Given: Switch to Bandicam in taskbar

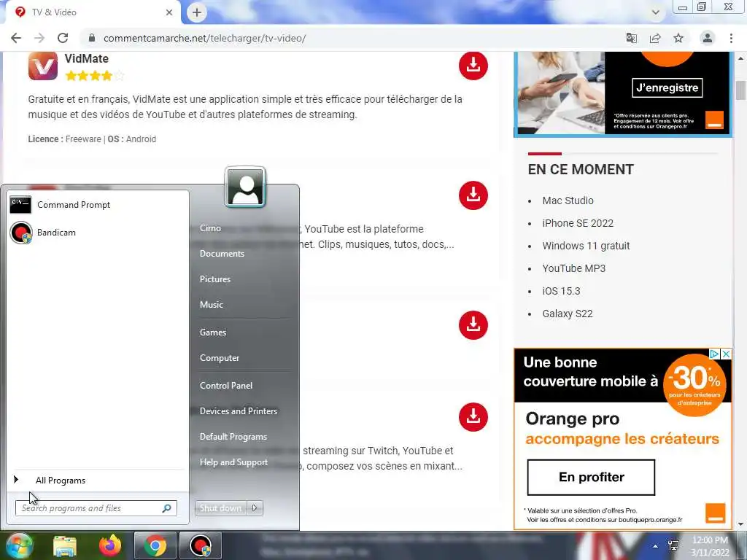Looking at the screenshot, I should pyautogui.click(x=200, y=545).
